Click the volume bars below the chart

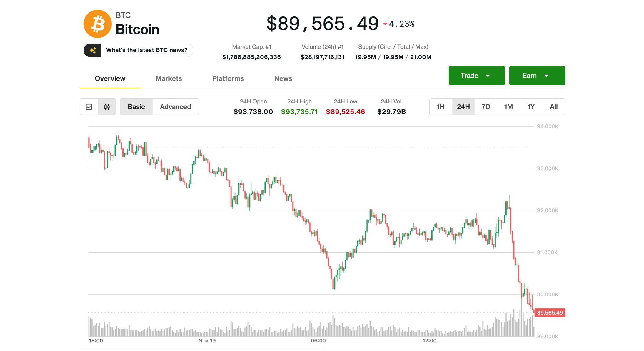coord(294,326)
